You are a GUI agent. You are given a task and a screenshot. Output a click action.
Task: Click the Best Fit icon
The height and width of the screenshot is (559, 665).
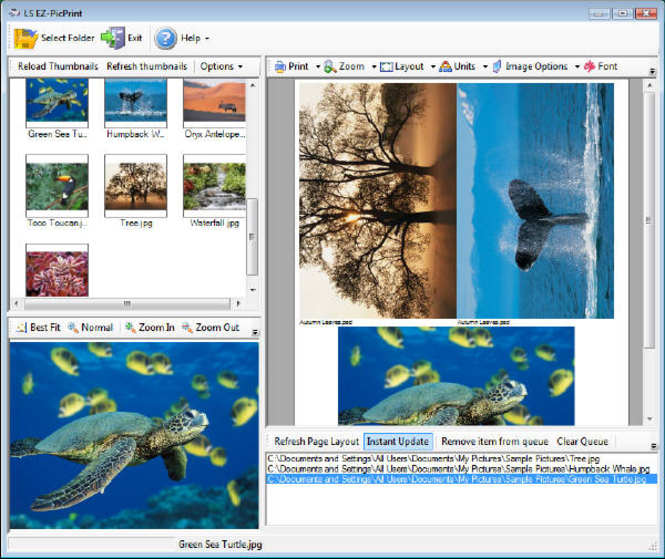tap(22, 327)
